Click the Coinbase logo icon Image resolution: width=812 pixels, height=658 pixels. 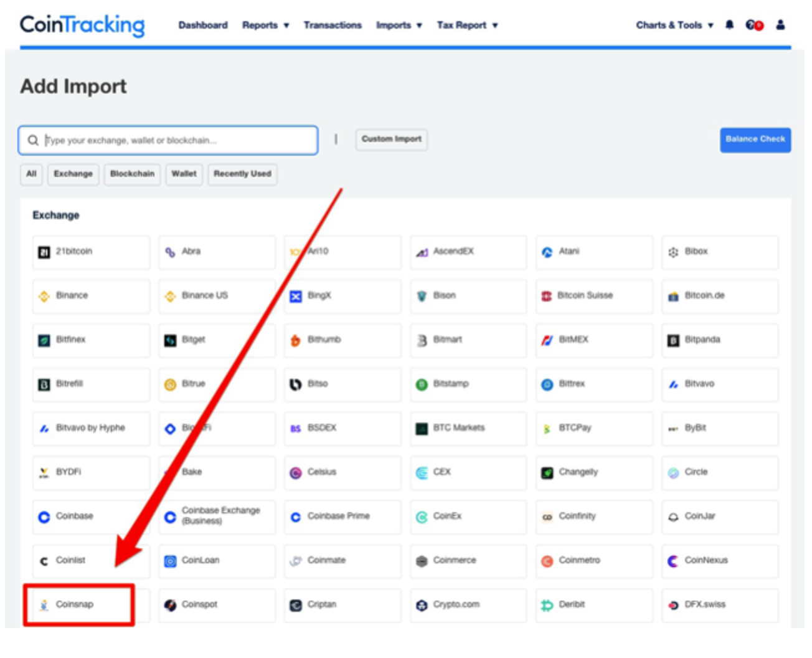pos(44,517)
